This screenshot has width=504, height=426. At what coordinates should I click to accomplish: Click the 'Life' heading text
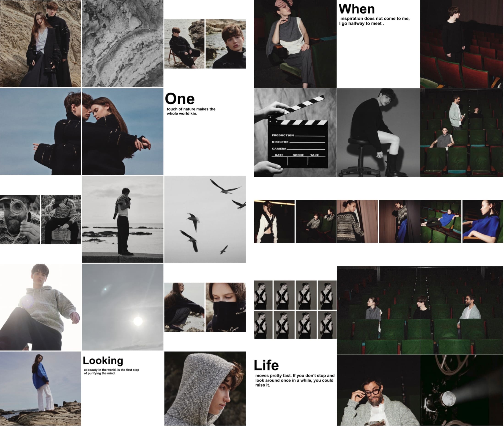[266, 365]
